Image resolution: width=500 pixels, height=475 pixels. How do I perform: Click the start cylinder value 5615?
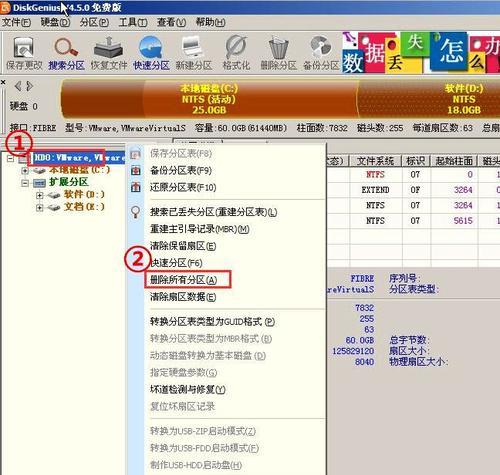[x=463, y=221]
